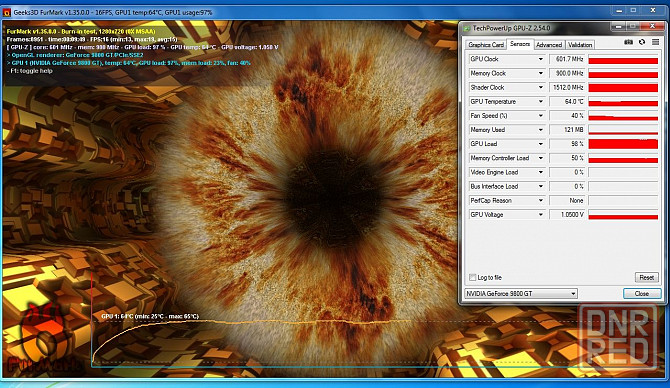Click the GPU-Z title bar app icon
Screen dimensions: 670x388
tap(467, 28)
